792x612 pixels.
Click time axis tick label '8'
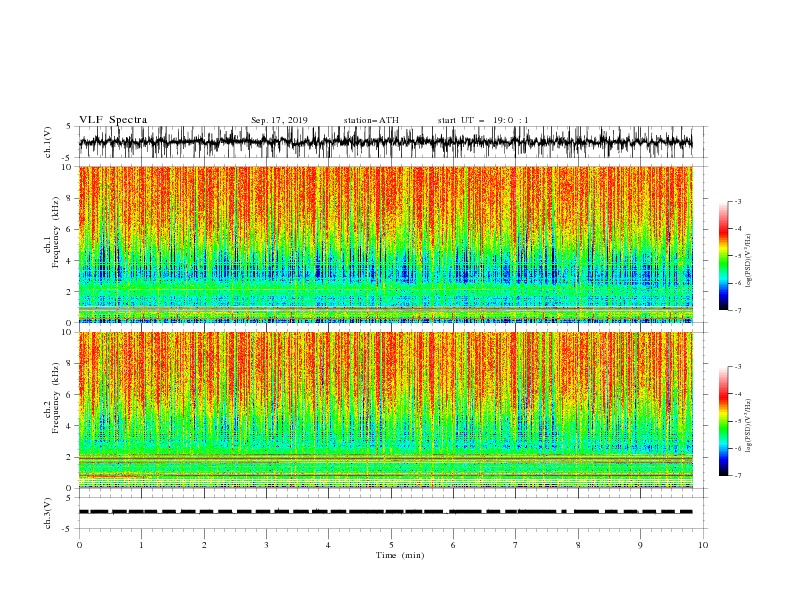578,545
